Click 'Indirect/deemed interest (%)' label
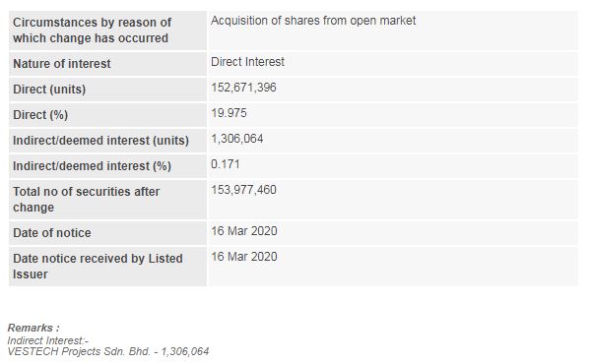Viewport: 591px width, 364px height. pos(92,166)
